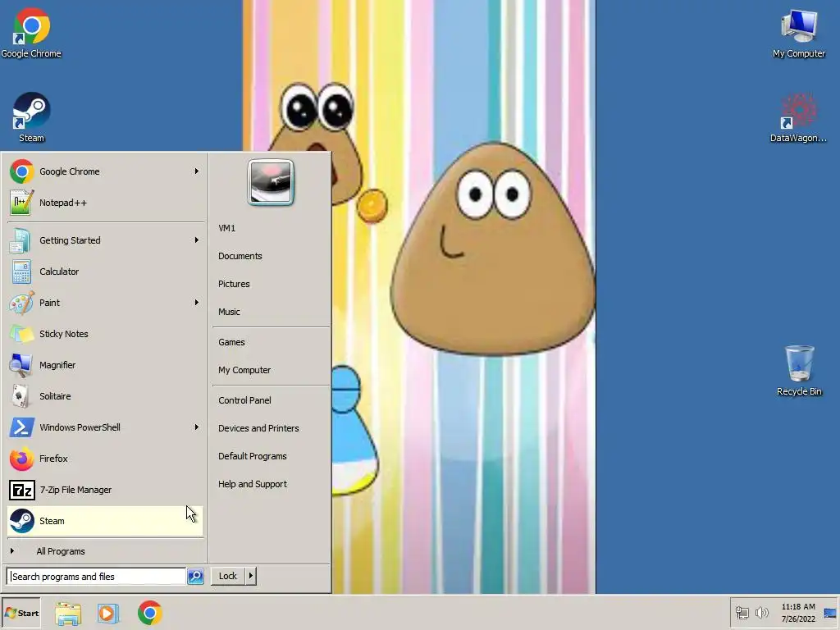The width and height of the screenshot is (840, 630).
Task: Select the Google Chrome desktop shortcut
Action: [x=31, y=32]
